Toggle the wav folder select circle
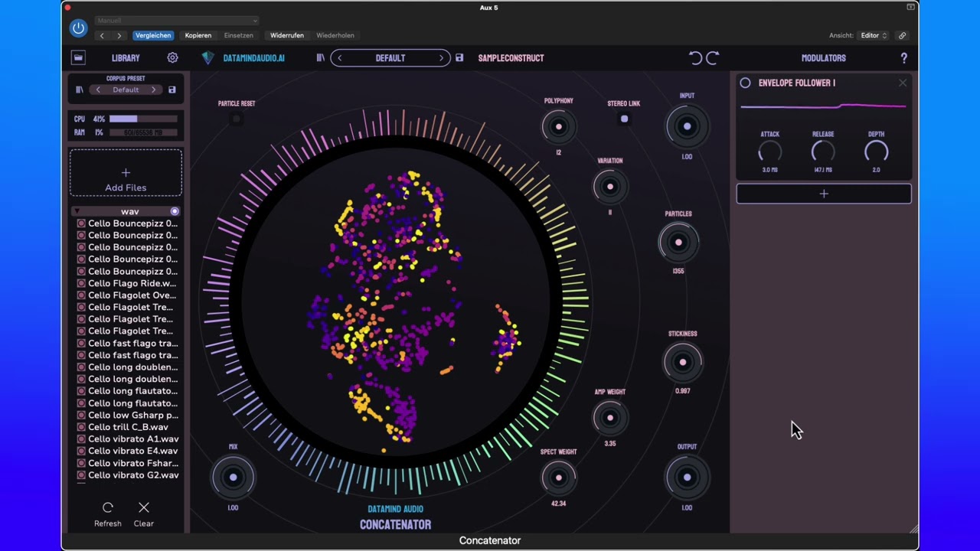The image size is (980, 551). pyautogui.click(x=175, y=211)
